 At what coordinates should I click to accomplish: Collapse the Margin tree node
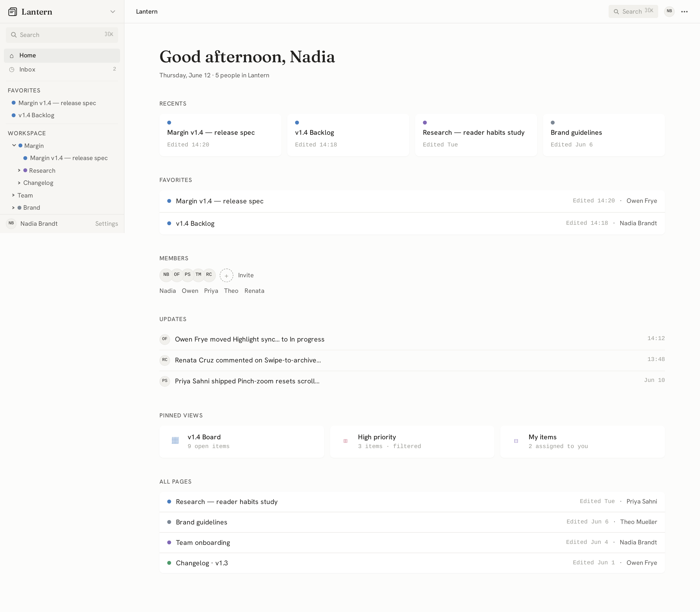[14, 145]
